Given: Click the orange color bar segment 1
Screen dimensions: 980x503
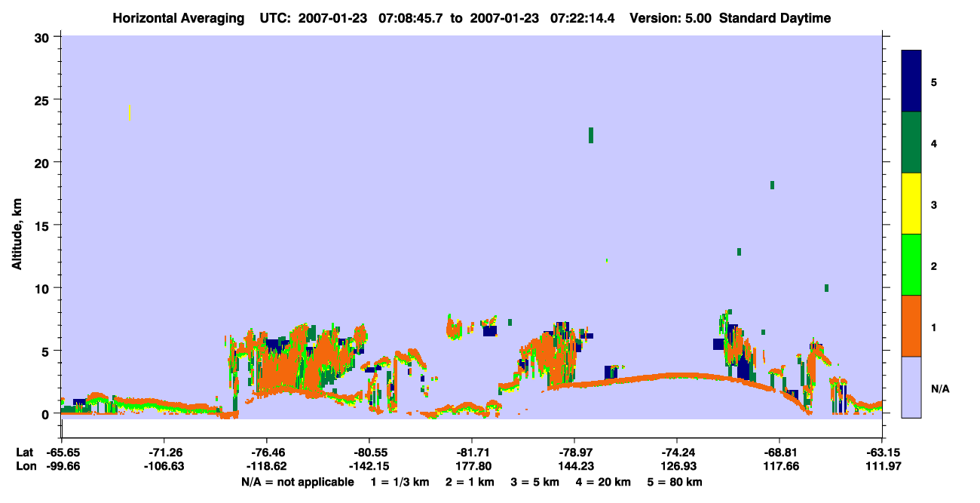Looking at the screenshot, I should pos(911,326).
